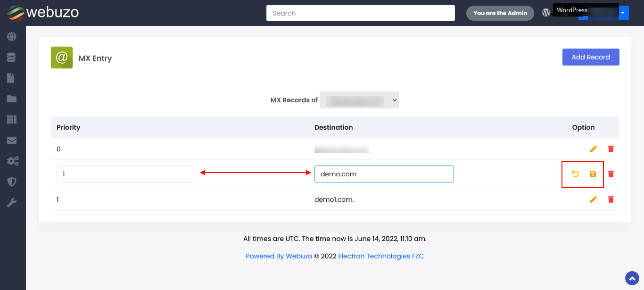Open the envelope Email sidebar icon
Screen dimensions: 644x290
coord(12,141)
